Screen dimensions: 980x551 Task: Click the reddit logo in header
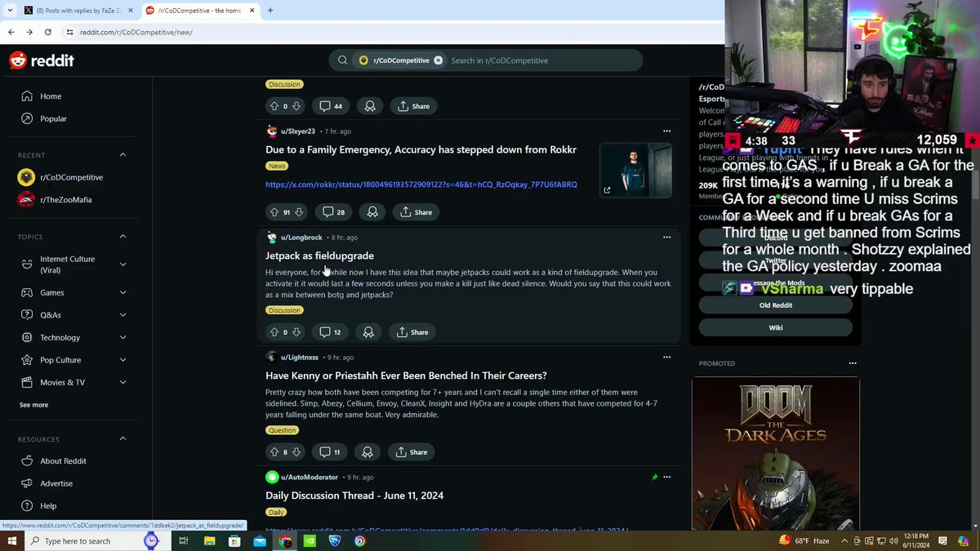click(42, 60)
